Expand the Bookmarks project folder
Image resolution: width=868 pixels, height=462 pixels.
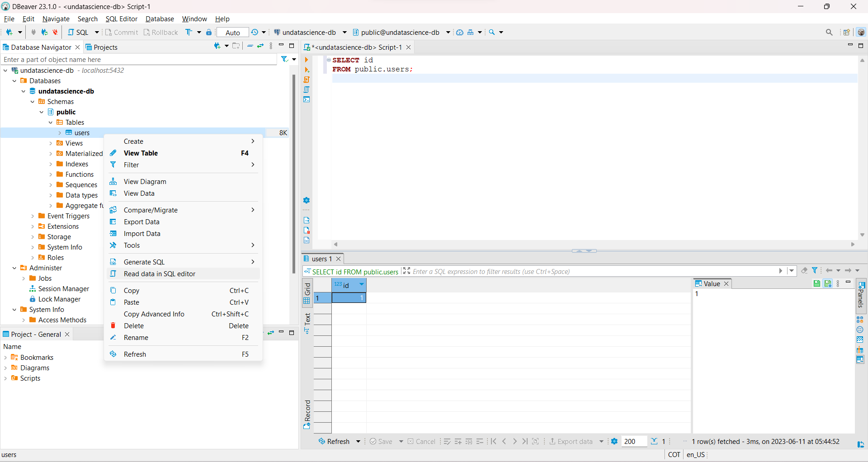[x=5, y=358]
